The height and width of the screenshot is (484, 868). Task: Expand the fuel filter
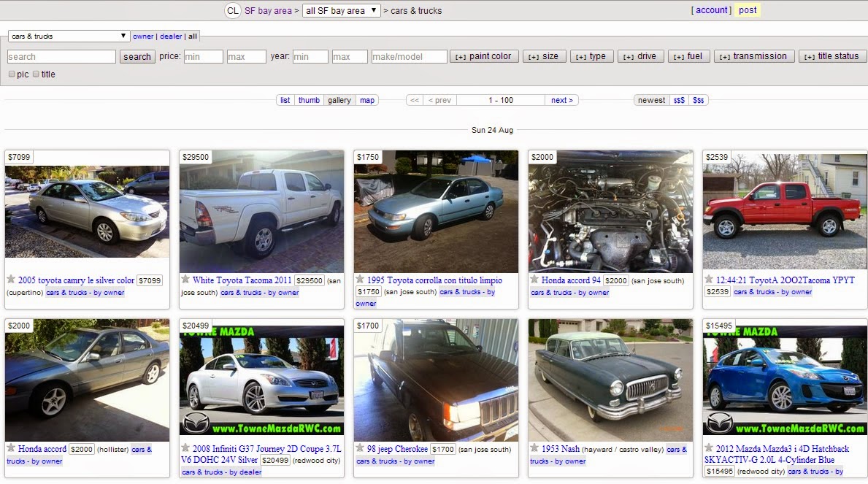click(x=688, y=56)
